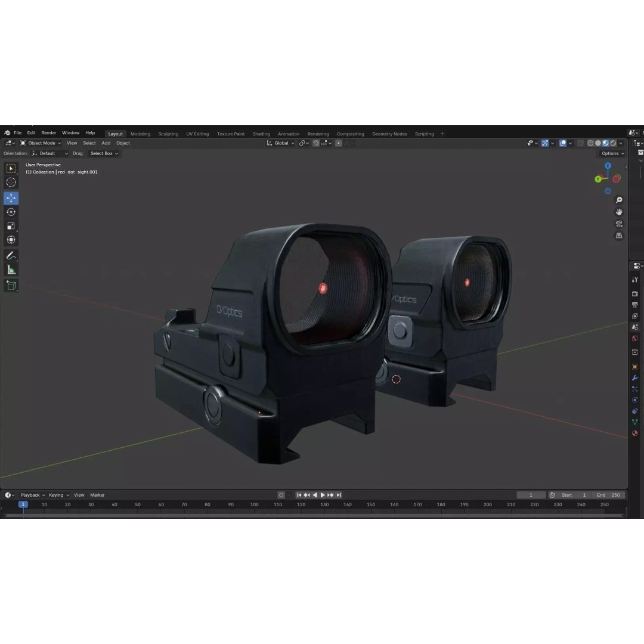Open the Object Mode dropdown
644x644 pixels.
(x=41, y=143)
